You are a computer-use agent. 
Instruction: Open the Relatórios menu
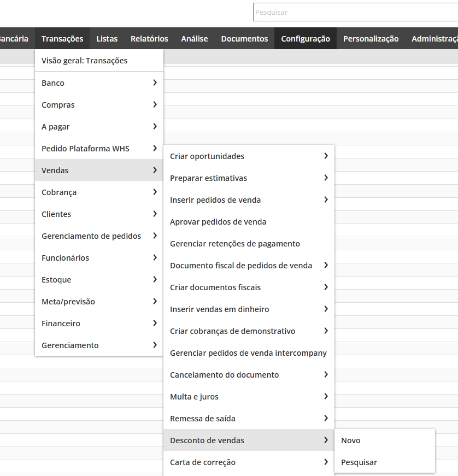(149, 39)
